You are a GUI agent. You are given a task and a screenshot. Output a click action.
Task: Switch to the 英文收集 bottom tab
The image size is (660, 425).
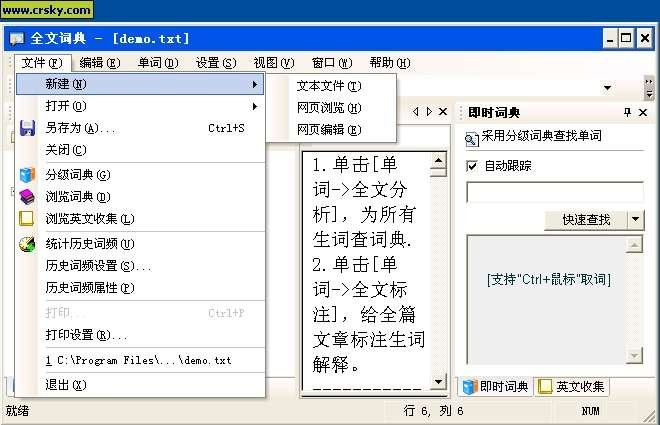(572, 386)
